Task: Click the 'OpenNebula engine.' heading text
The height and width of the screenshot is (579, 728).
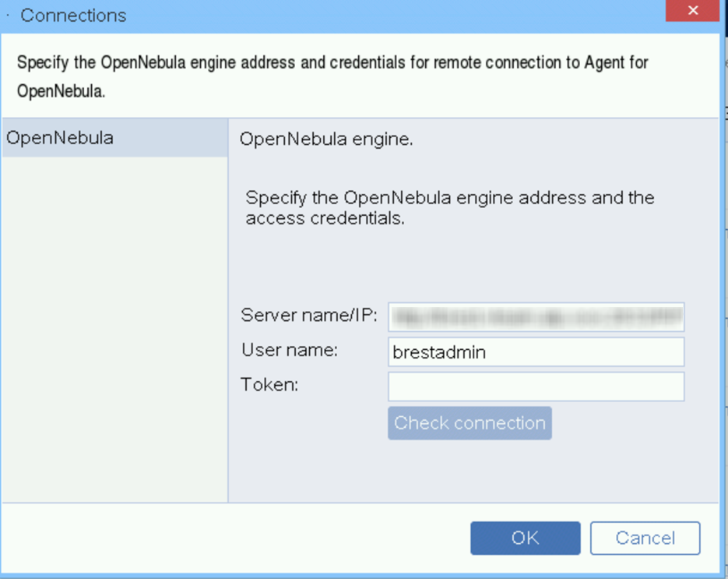Action: pos(326,139)
